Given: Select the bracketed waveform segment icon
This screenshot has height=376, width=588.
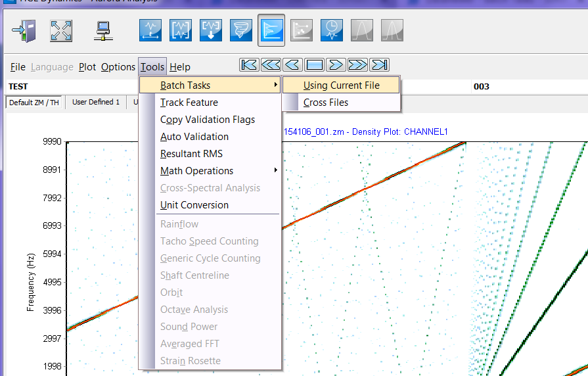Looking at the screenshot, I should 181,30.
